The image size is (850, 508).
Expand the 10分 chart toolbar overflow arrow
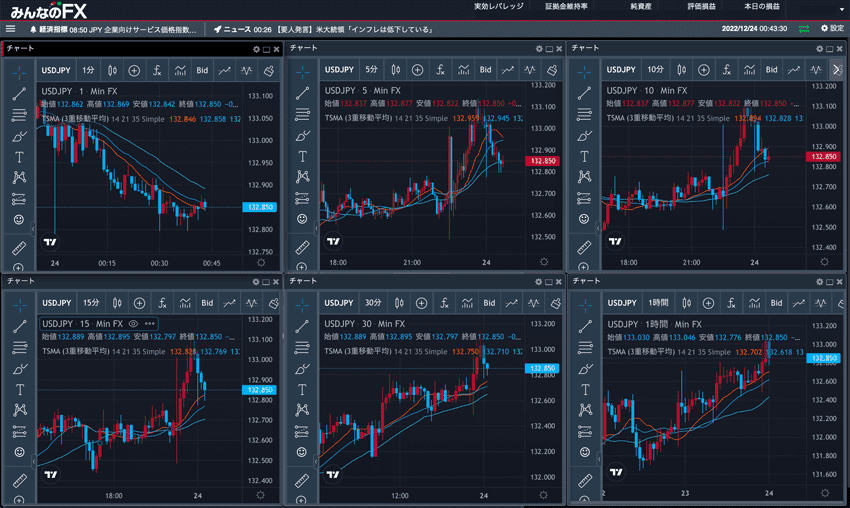tap(836, 69)
